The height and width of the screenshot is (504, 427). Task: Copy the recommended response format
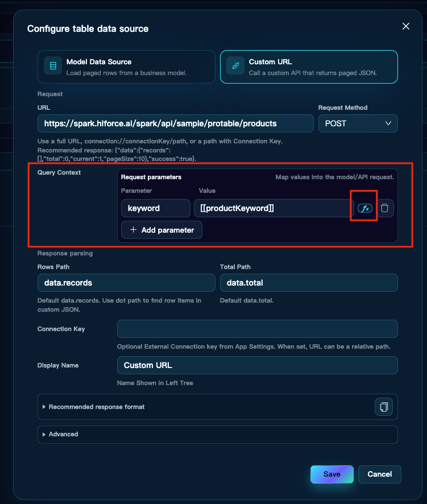pos(384,407)
